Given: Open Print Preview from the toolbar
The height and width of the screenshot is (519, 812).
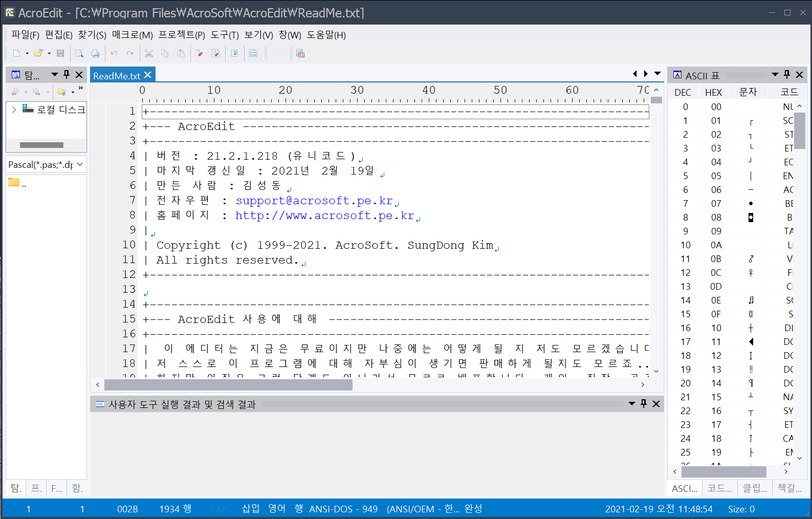Looking at the screenshot, I should tap(79, 53).
